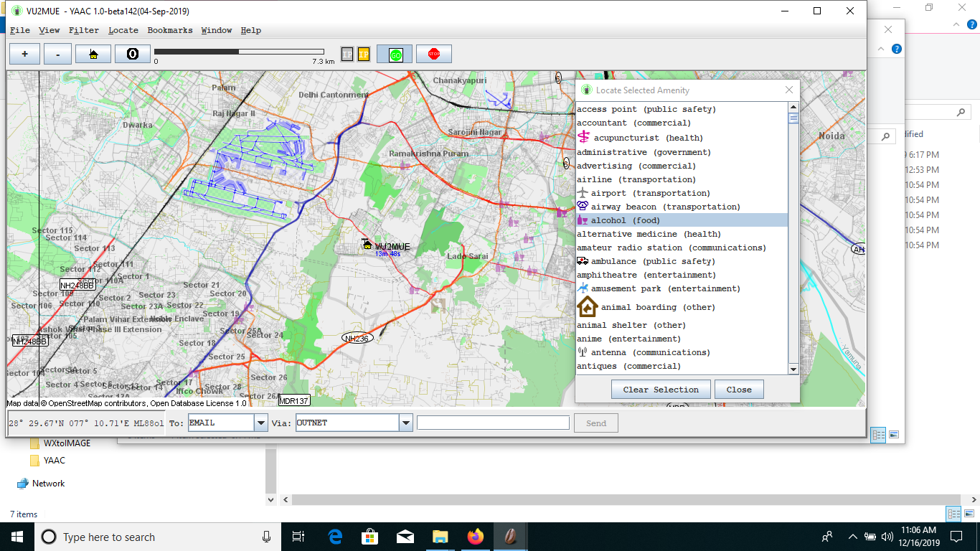
Task: Click the circled zero toolbar button
Action: [133, 54]
